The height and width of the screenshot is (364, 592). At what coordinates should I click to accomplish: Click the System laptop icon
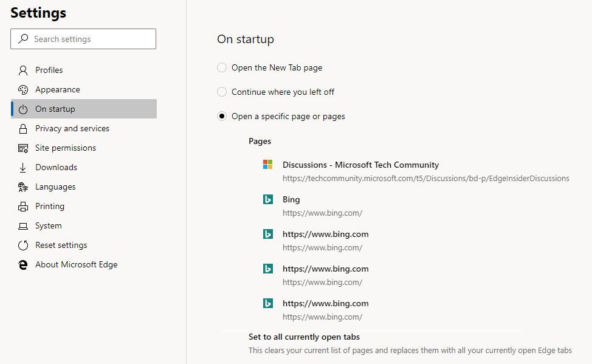[x=23, y=226]
